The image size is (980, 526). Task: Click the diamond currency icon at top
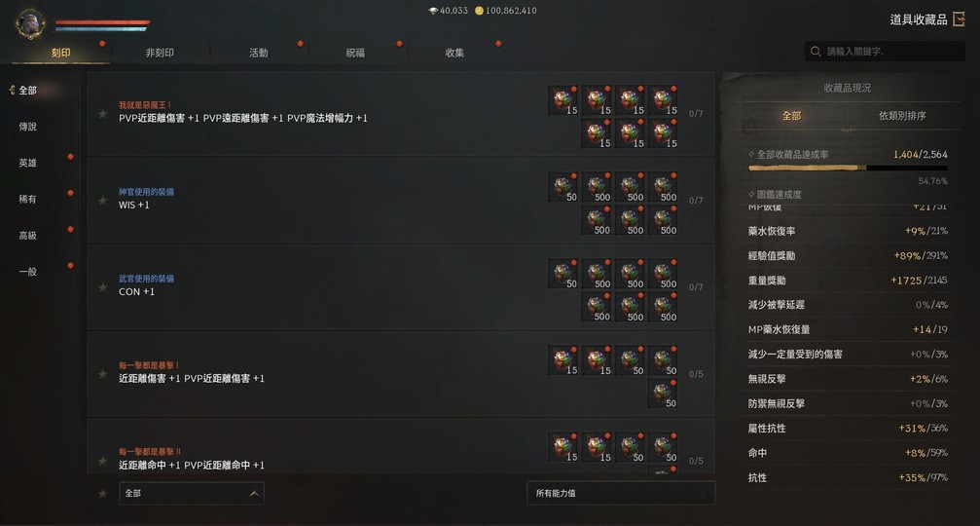433,11
